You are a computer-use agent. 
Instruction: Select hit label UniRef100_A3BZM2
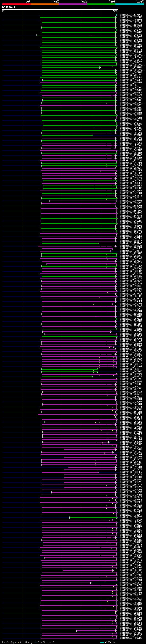[x=131, y=329]
